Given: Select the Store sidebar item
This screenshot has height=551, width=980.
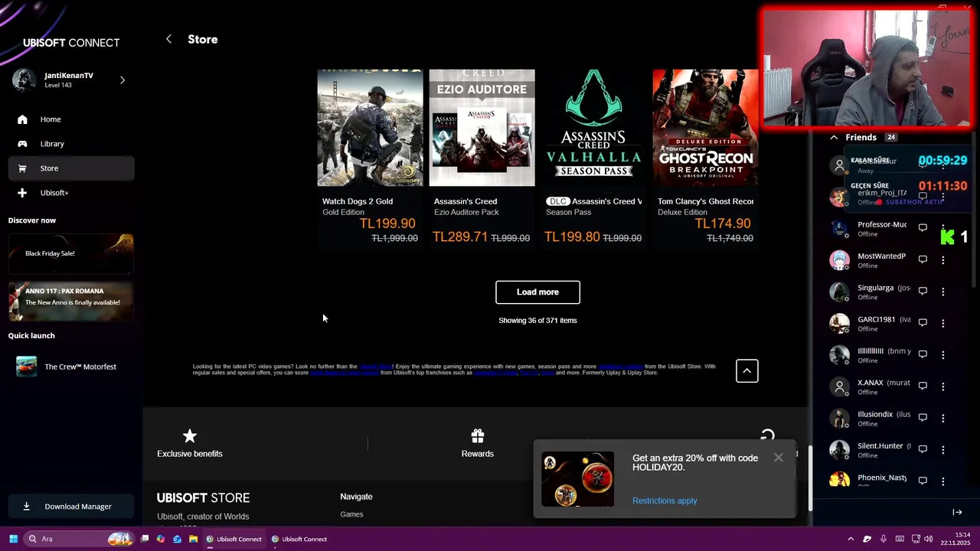Looking at the screenshot, I should 71,168.
